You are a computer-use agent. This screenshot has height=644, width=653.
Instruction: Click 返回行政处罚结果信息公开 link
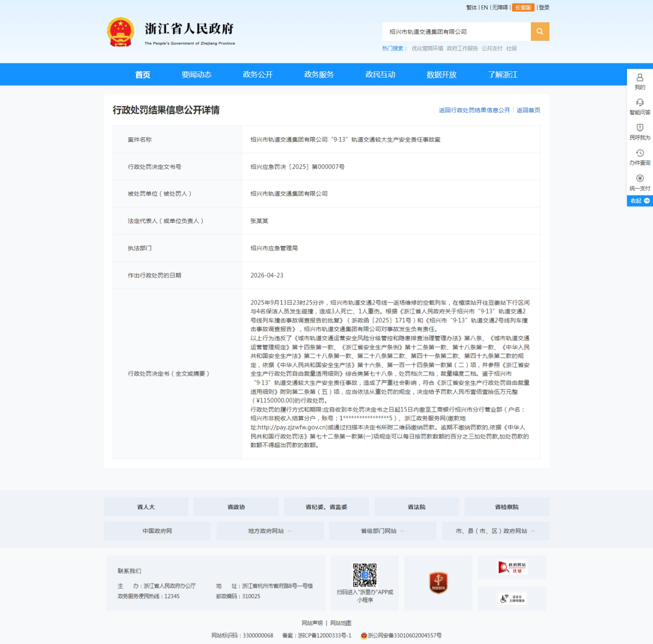[x=474, y=110]
